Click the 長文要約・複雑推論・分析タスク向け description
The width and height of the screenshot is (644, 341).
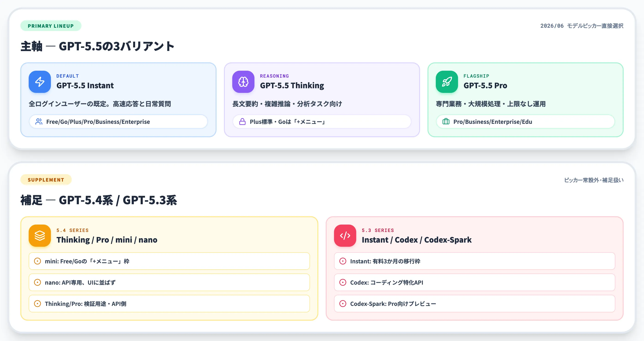(x=287, y=104)
